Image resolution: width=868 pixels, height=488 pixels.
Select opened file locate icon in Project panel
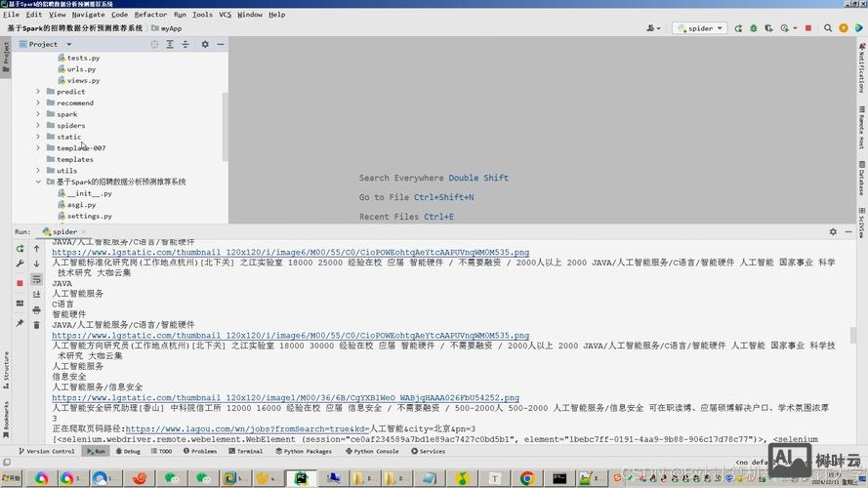154,44
